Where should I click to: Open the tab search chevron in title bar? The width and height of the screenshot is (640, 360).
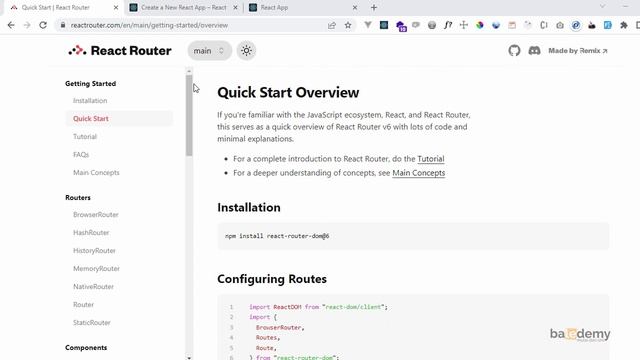602,7
